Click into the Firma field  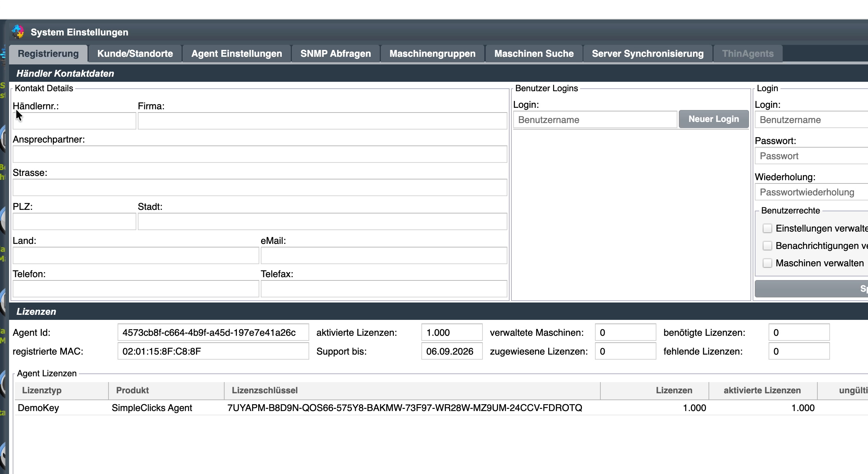[322, 121]
